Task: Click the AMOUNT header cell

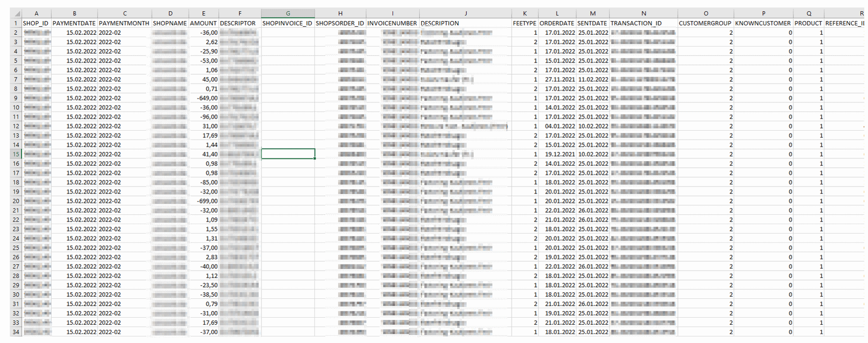Action: pos(203,23)
